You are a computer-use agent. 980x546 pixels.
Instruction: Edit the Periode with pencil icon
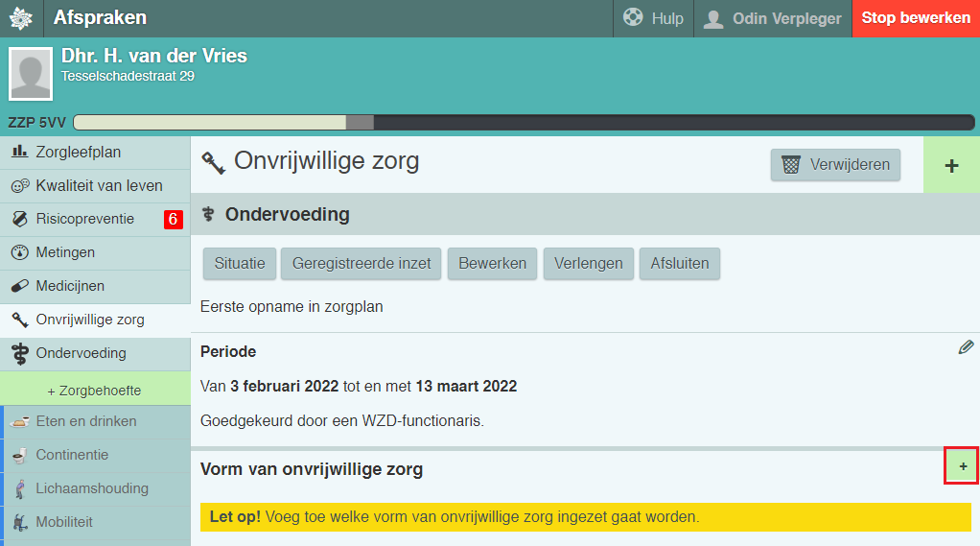[966, 347]
